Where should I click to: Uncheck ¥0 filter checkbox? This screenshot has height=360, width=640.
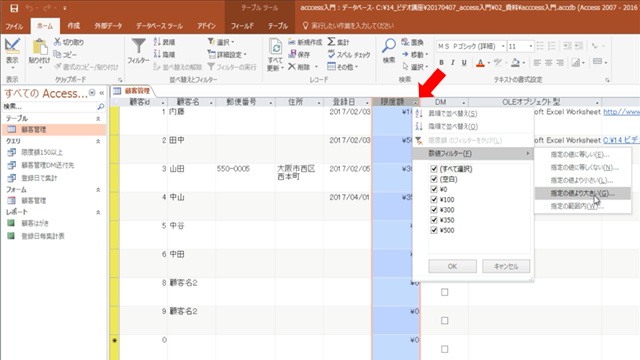click(434, 189)
